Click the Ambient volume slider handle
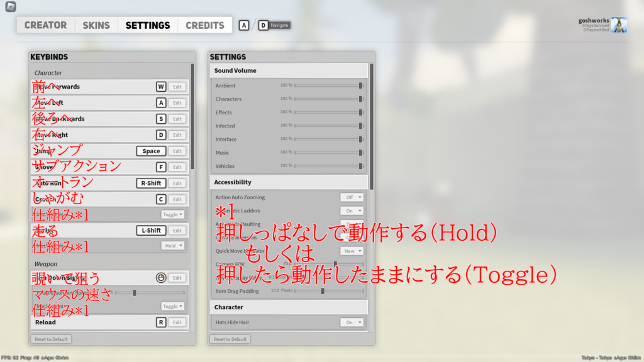This screenshot has width=644, height=362. (361, 85)
